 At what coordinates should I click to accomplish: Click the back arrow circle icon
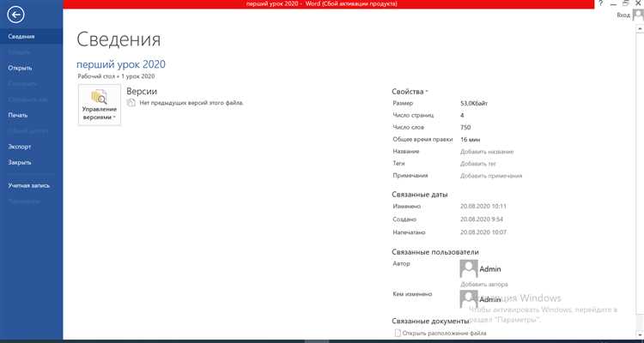[16, 15]
